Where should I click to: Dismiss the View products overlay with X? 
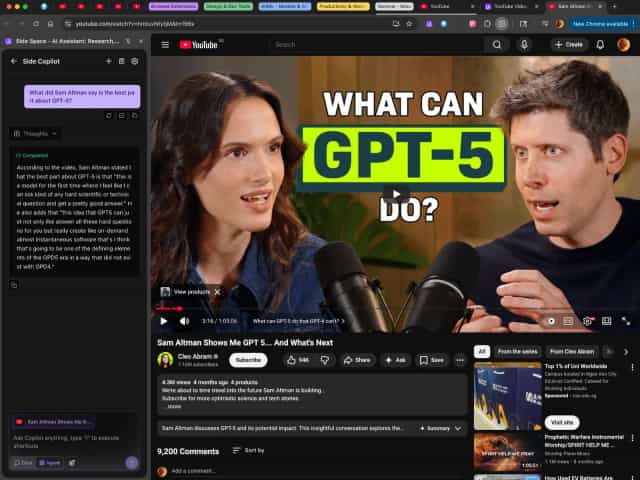pos(218,292)
